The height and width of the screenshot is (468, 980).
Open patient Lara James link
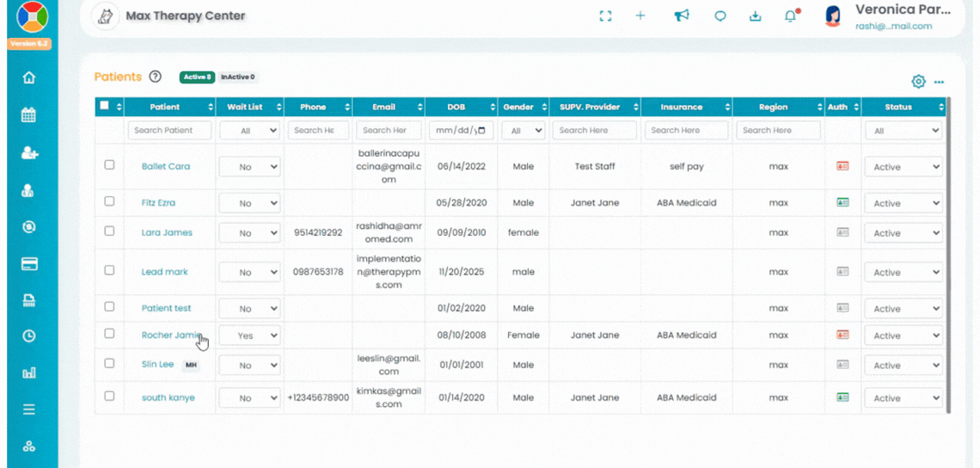pos(167,232)
